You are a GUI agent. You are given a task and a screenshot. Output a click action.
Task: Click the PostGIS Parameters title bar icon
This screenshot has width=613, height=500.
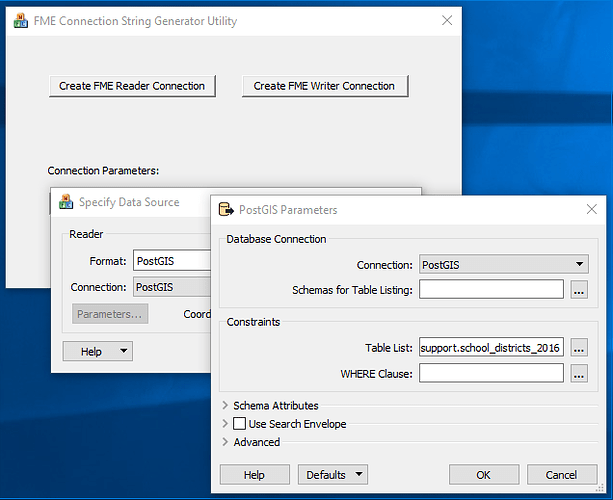(x=226, y=210)
